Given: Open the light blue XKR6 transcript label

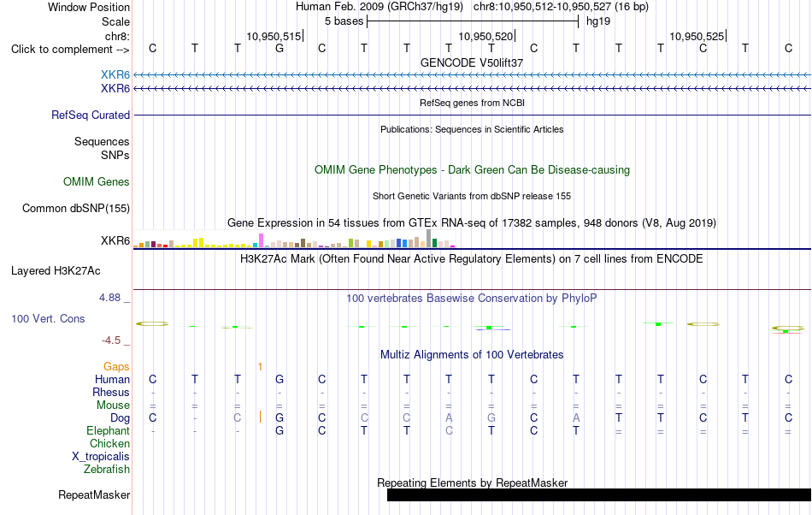Looking at the screenshot, I should (115, 75).
